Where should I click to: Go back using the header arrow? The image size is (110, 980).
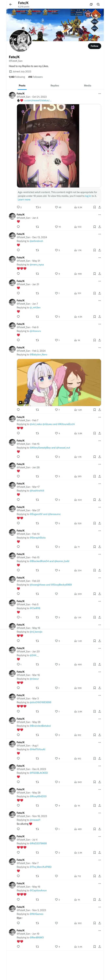(11, 5)
